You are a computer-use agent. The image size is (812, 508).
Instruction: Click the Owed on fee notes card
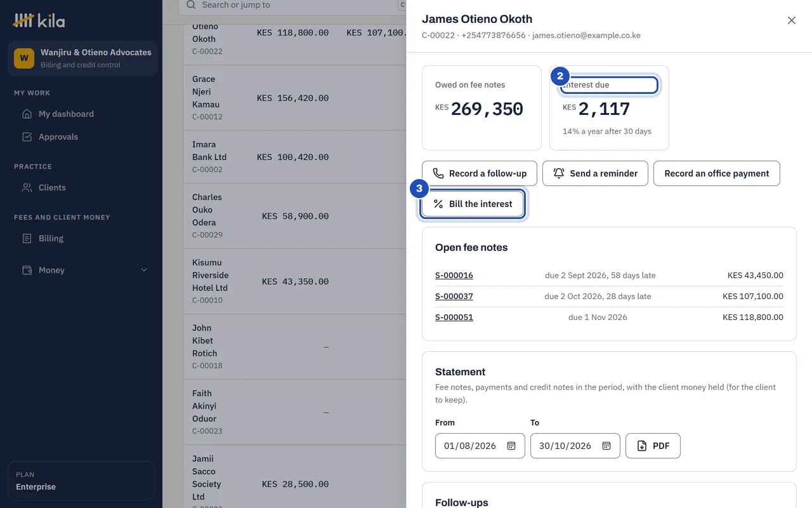tap(481, 108)
